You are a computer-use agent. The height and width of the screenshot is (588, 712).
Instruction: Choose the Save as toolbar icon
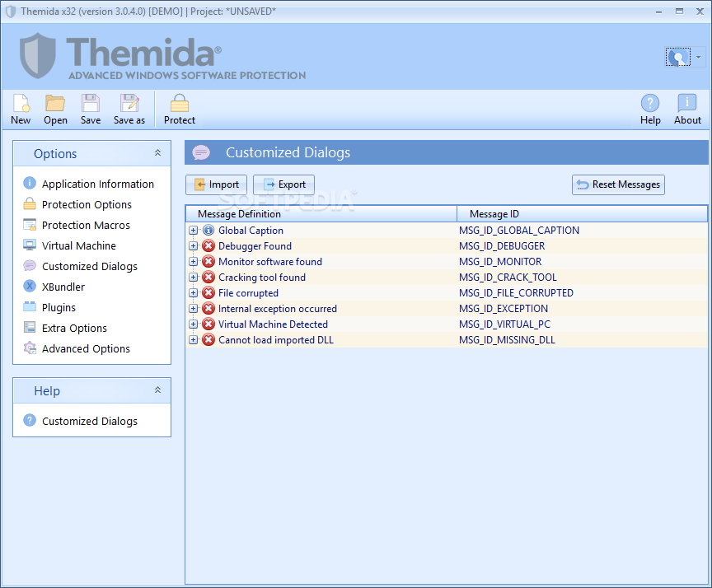click(x=129, y=103)
